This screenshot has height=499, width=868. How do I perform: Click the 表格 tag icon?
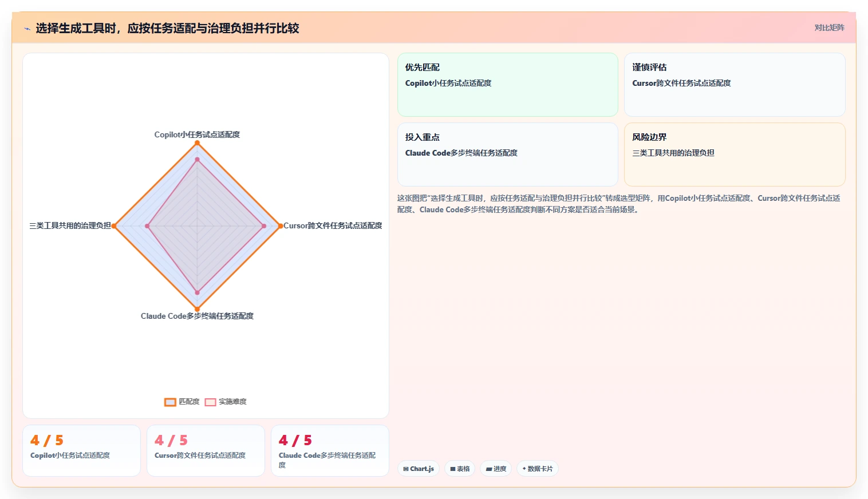pos(452,469)
